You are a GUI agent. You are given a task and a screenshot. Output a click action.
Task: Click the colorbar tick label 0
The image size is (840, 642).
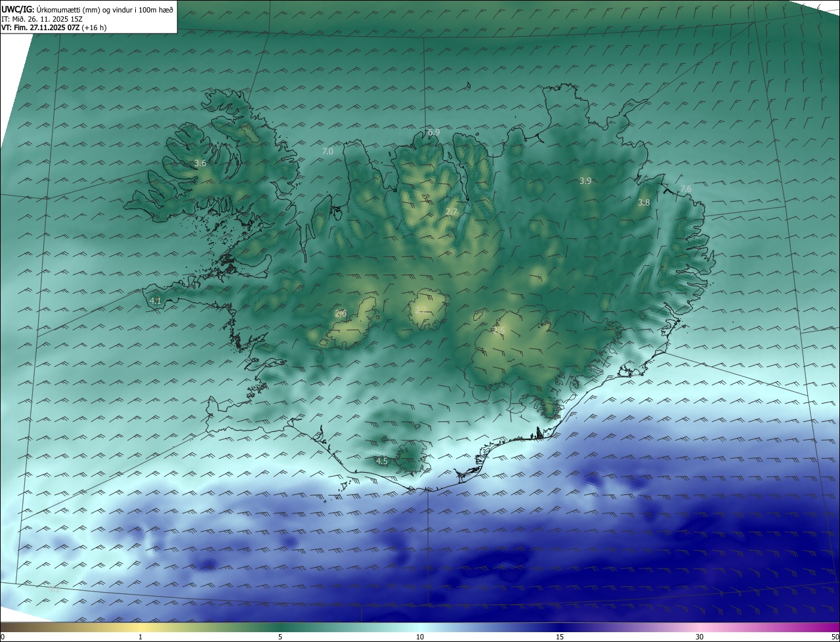coord(3,637)
